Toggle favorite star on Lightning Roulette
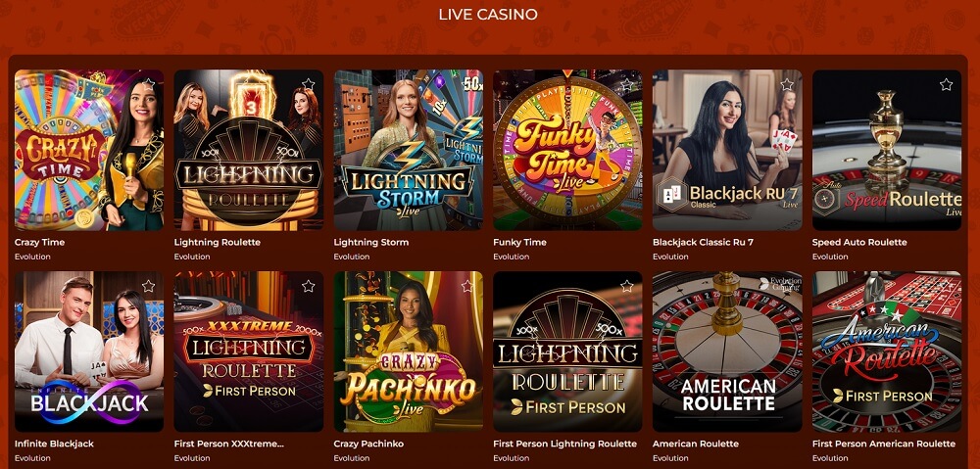Image resolution: width=980 pixels, height=469 pixels. pos(308,83)
